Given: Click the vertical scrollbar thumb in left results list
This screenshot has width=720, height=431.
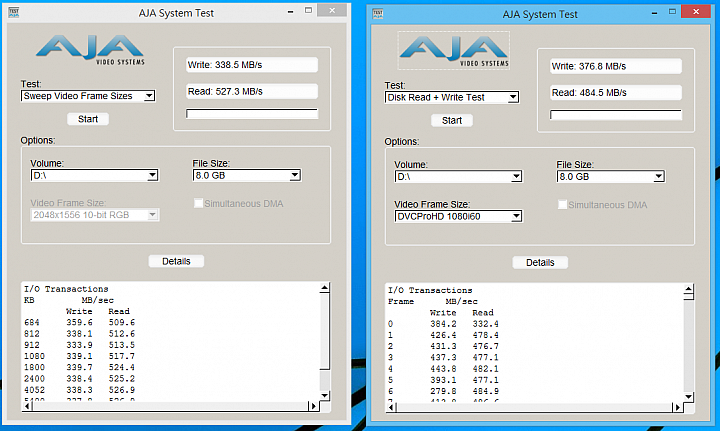Looking at the screenshot, I should (325, 331).
